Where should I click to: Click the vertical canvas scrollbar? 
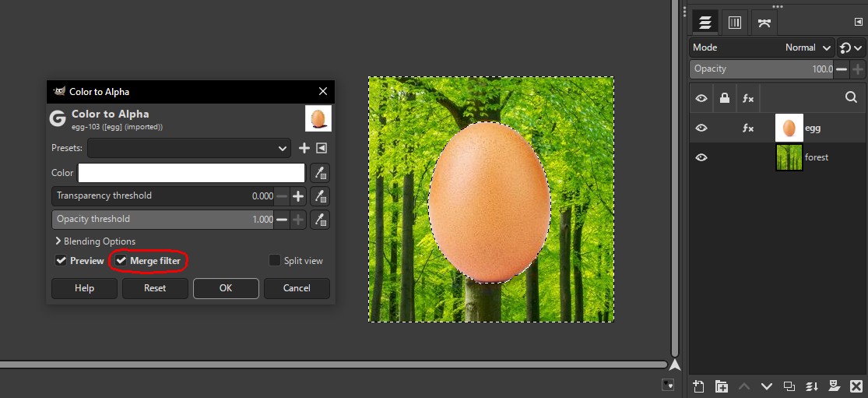(675, 178)
